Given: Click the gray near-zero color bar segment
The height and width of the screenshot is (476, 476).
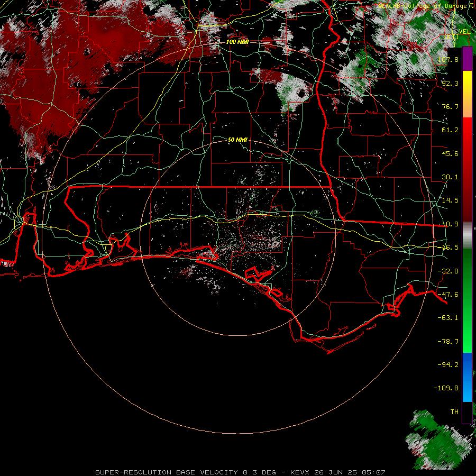Looking at the screenshot, I should pos(467,235).
